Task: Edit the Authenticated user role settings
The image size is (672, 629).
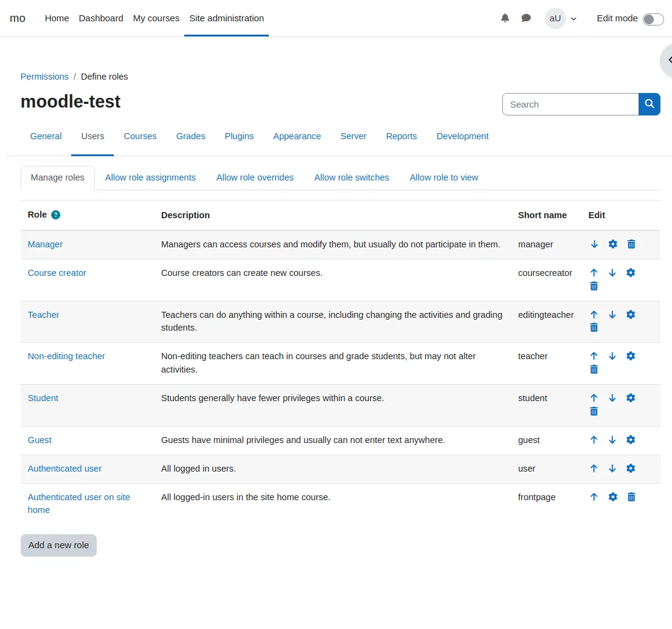Action: point(631,469)
